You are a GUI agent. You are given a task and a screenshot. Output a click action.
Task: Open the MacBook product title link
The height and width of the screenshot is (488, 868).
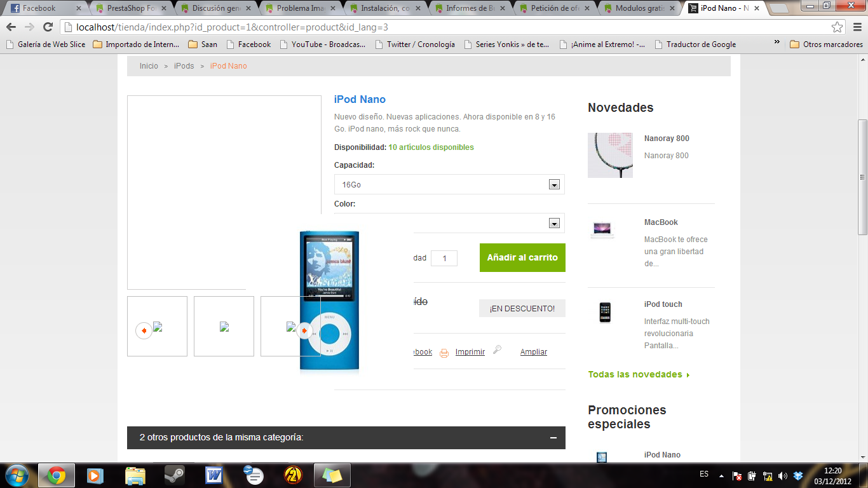point(661,222)
